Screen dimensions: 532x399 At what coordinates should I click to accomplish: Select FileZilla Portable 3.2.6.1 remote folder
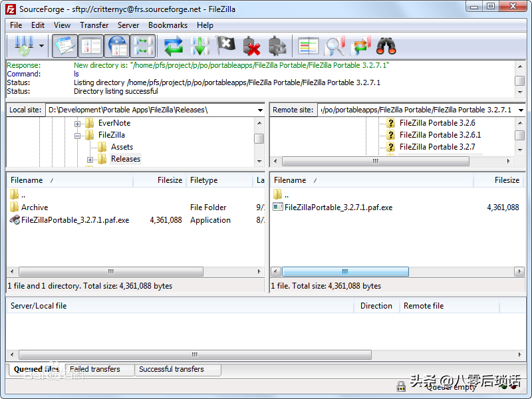(440, 135)
